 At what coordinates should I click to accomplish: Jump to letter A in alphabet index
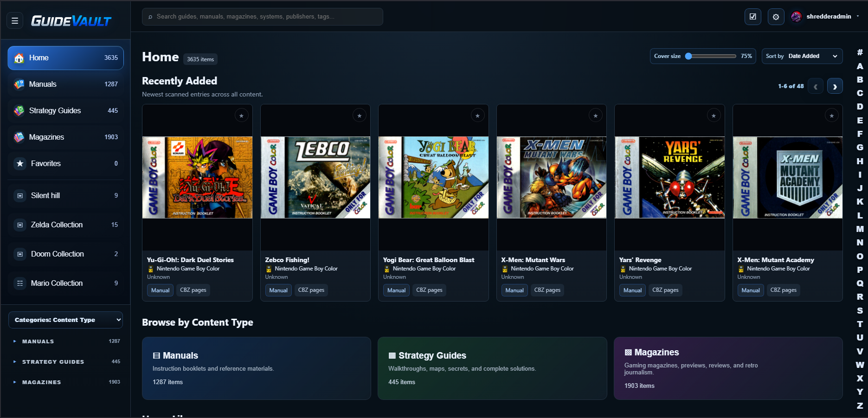coord(860,66)
